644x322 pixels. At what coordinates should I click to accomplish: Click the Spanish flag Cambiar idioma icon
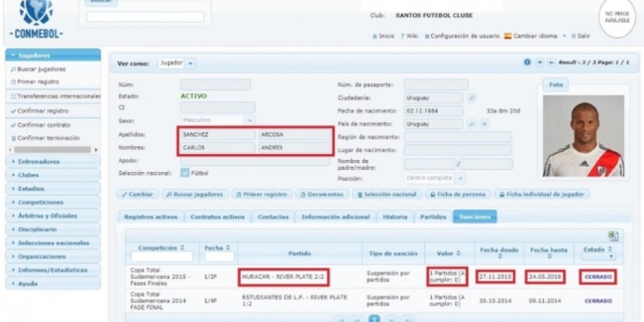pyautogui.click(x=507, y=36)
